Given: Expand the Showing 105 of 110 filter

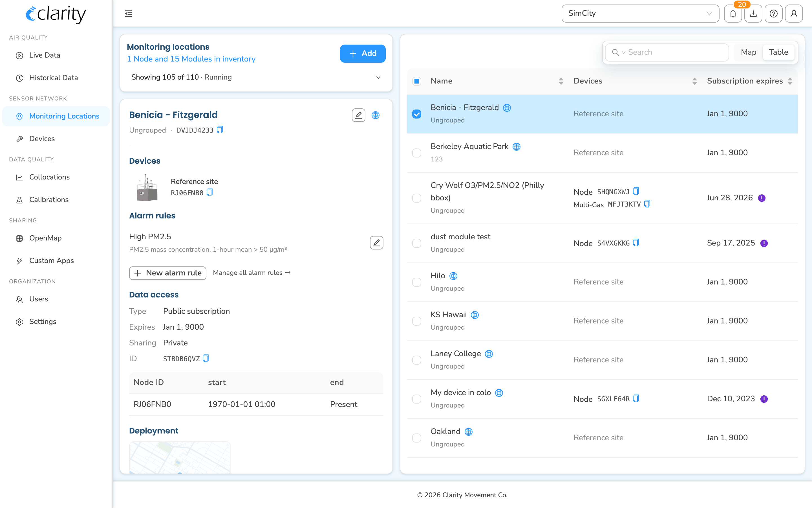Looking at the screenshot, I should tap(256, 77).
